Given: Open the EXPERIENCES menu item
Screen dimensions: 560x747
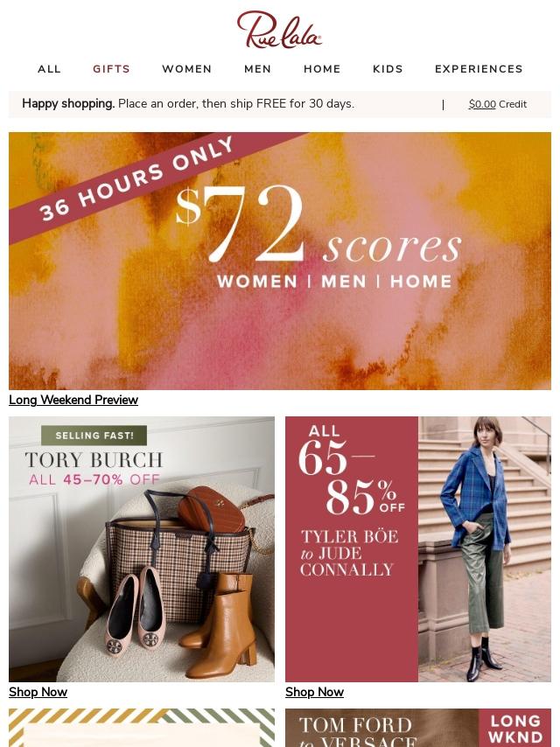Looking at the screenshot, I should (479, 69).
